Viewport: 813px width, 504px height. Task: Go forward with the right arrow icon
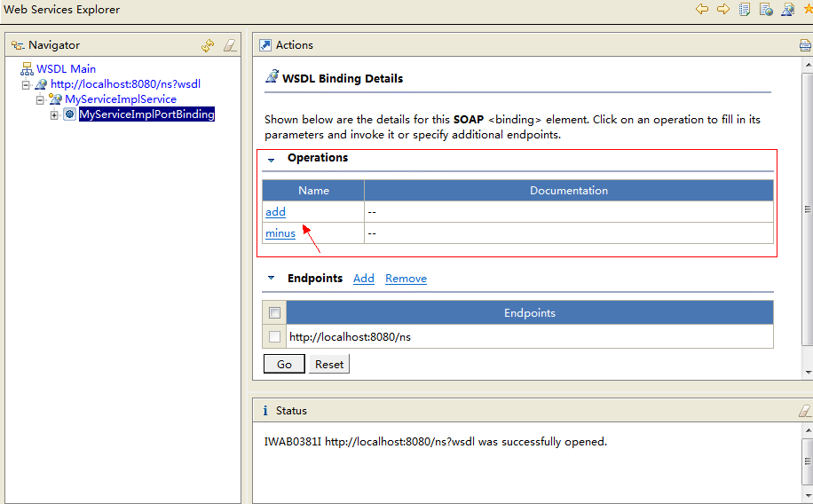[723, 9]
